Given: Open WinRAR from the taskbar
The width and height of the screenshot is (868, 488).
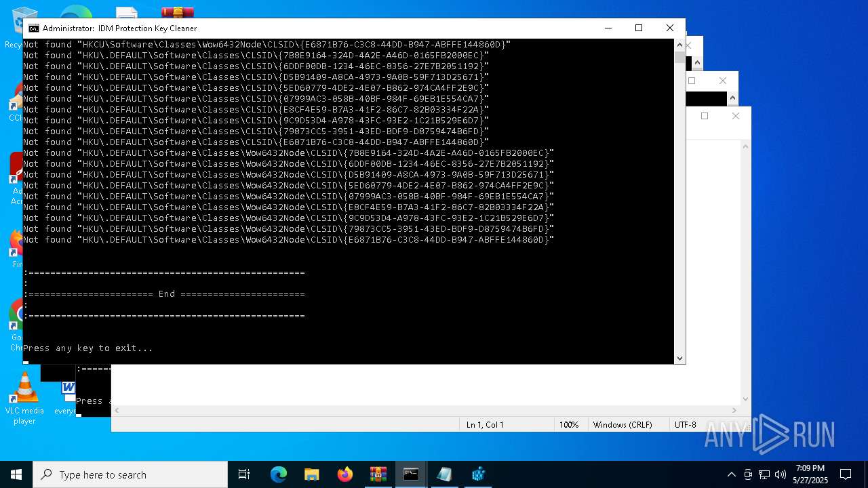Looking at the screenshot, I should click(x=378, y=474).
